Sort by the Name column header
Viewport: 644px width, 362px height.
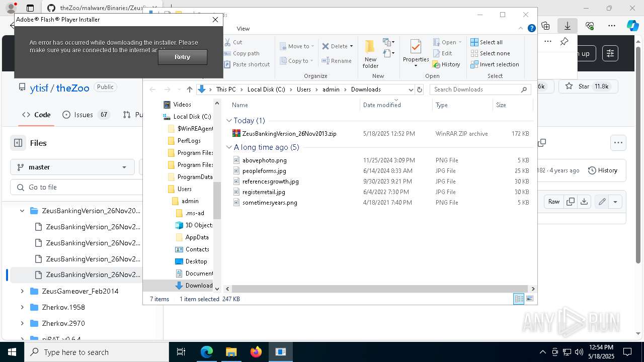(x=294, y=105)
